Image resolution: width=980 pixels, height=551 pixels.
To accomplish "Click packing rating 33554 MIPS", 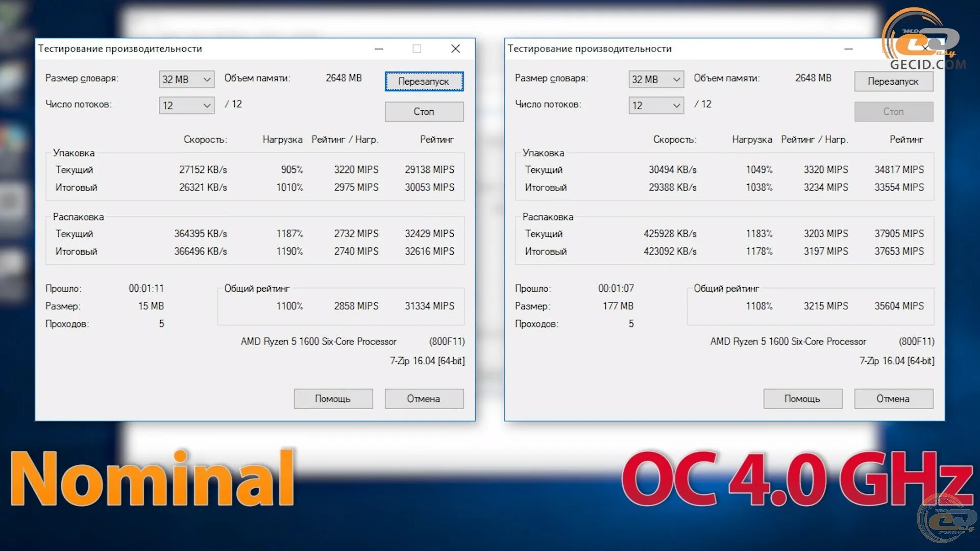I will click(x=899, y=187).
